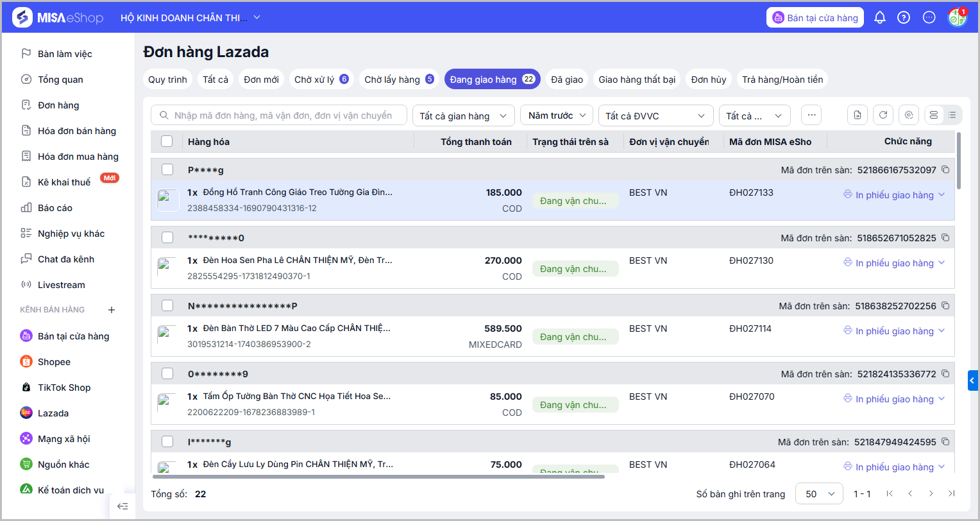980x521 pixels.
Task: Open the Tất cả gian hàng dropdown
Action: [x=463, y=116]
